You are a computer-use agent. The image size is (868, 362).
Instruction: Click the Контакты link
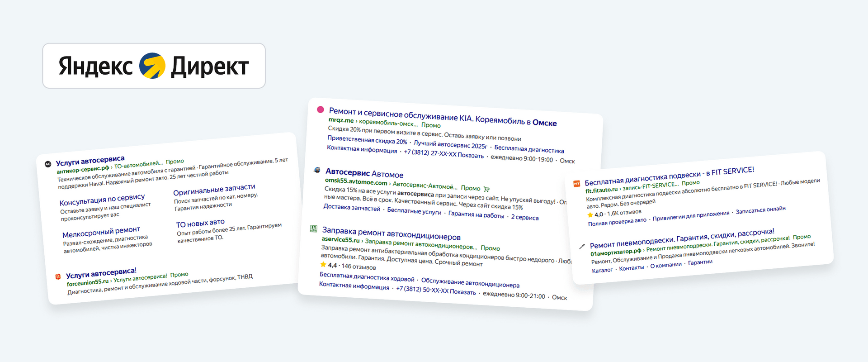point(632,268)
